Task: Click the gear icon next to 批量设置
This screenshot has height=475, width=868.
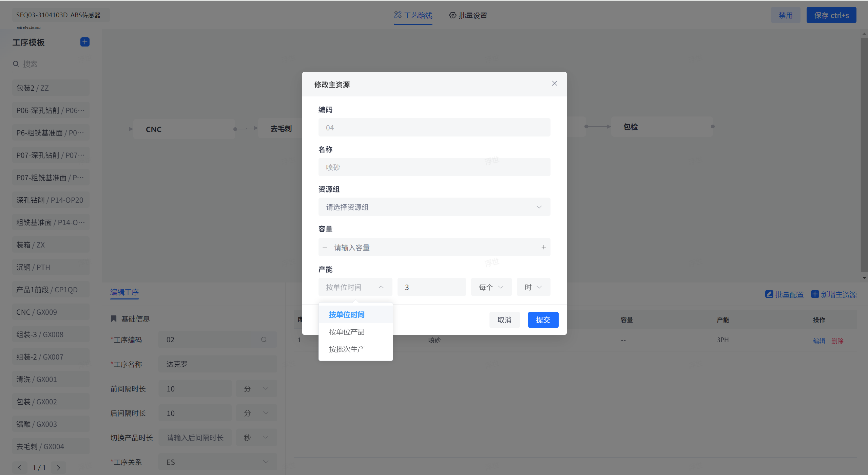Action: tap(452, 15)
